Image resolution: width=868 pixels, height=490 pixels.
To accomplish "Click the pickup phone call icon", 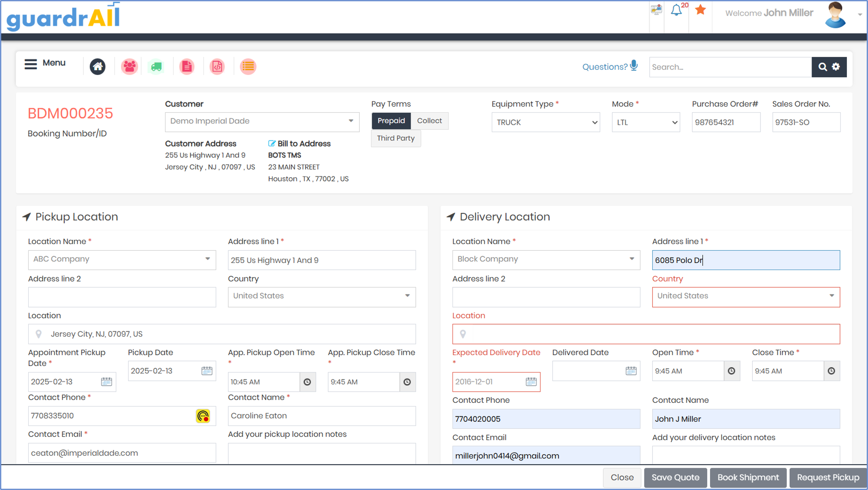I will pos(203,416).
